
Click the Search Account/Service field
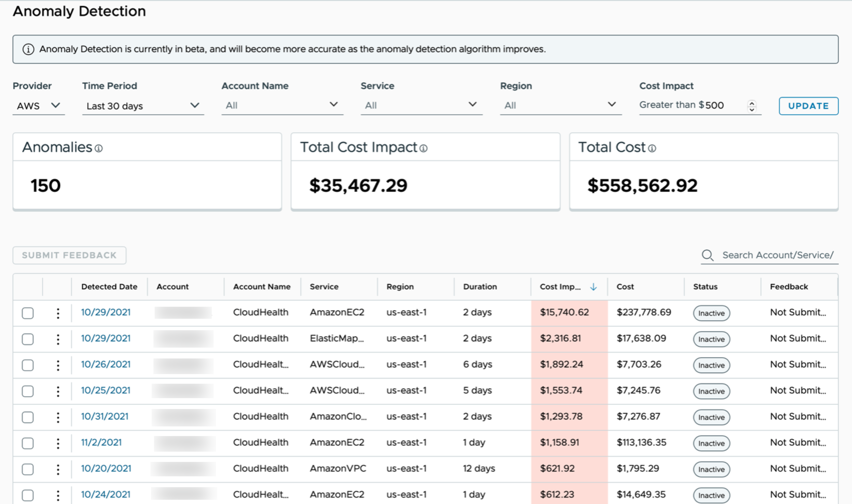coord(778,255)
